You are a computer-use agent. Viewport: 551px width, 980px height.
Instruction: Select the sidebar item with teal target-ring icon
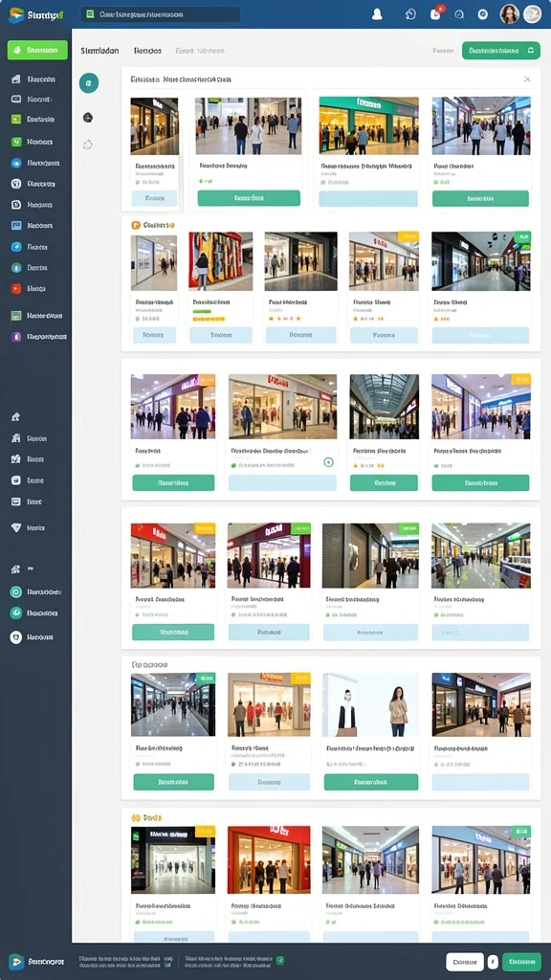coord(35,591)
